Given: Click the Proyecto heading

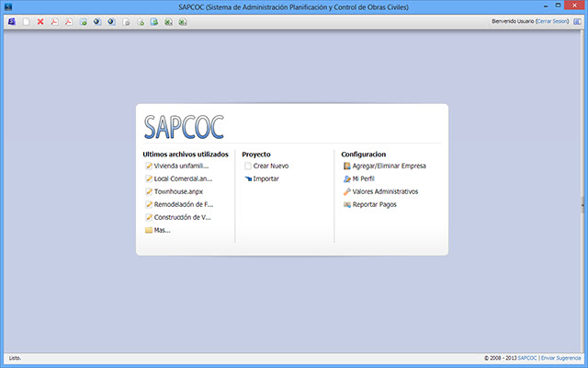Looking at the screenshot, I should click(256, 155).
